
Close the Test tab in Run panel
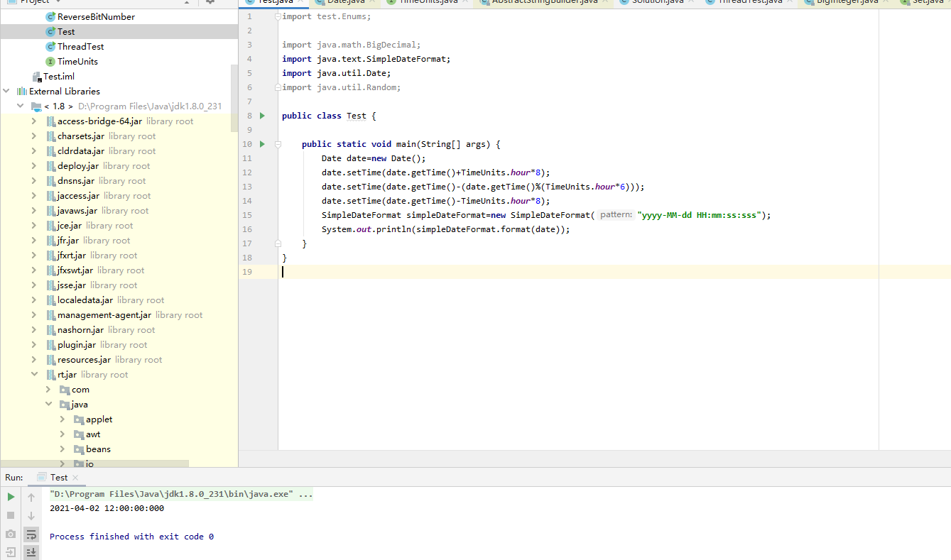pos(76,478)
